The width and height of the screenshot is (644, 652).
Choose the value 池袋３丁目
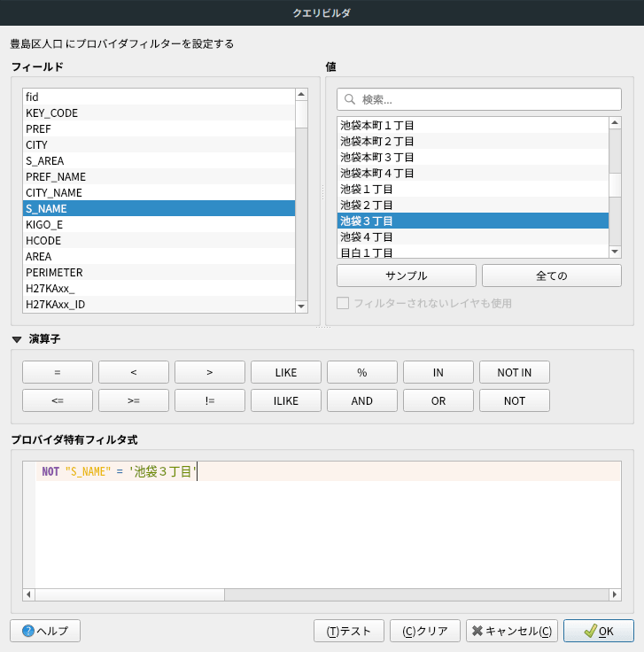[472, 221]
